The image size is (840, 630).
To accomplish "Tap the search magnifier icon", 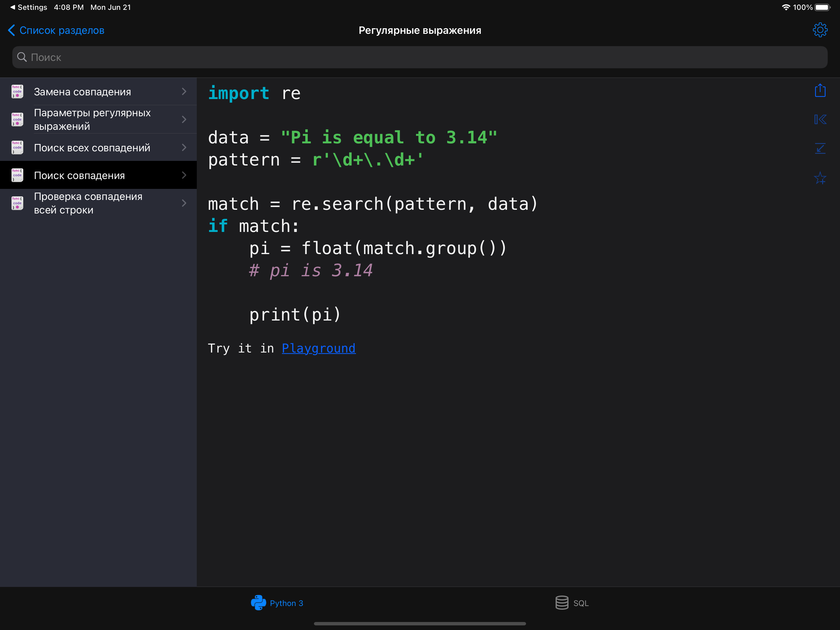I will (22, 57).
